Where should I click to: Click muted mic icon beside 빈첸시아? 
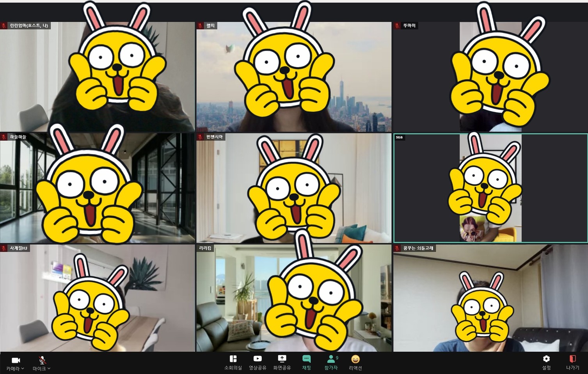201,137
